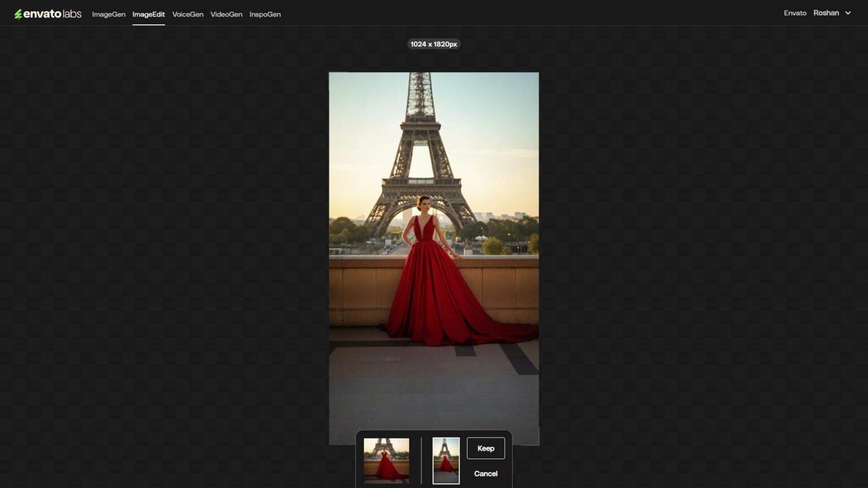Navigate to VideoGen
The image size is (868, 488).
coord(226,14)
